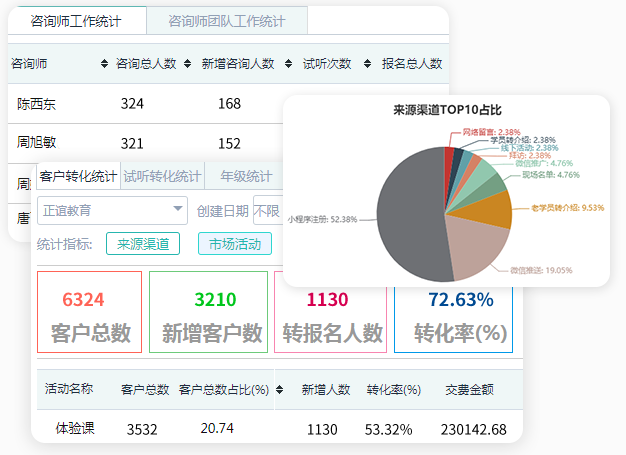
Task: Click the 报名总人数 column header
Action: [412, 63]
